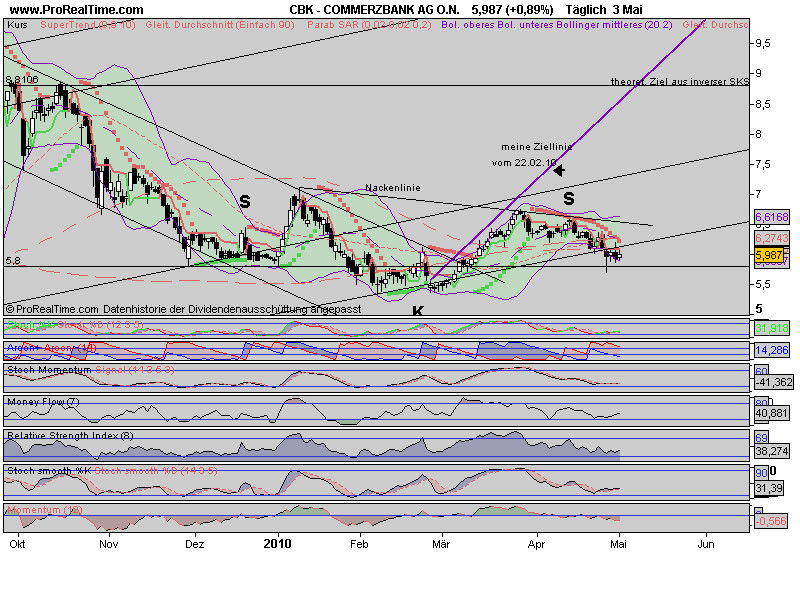Click the Dez label on time axis

194,544
